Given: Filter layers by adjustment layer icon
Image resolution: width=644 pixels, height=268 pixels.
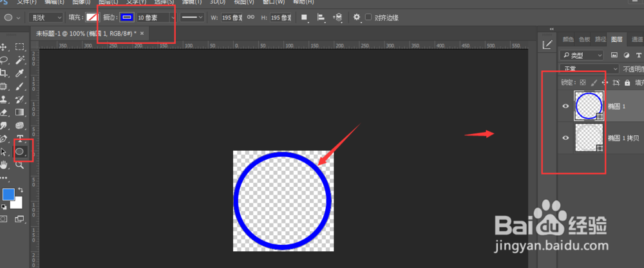Looking at the screenshot, I should pyautogui.click(x=627, y=55).
